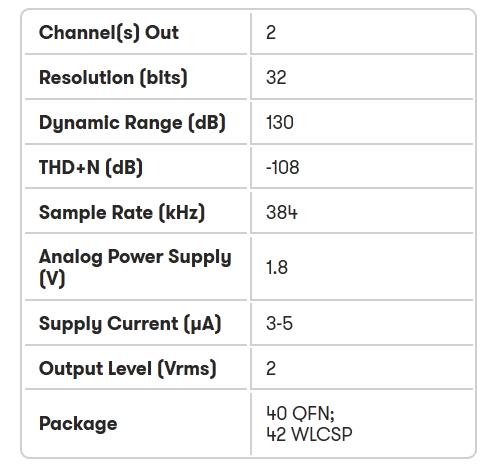
Task: Select the power supply value 1.8
Action: (277, 267)
